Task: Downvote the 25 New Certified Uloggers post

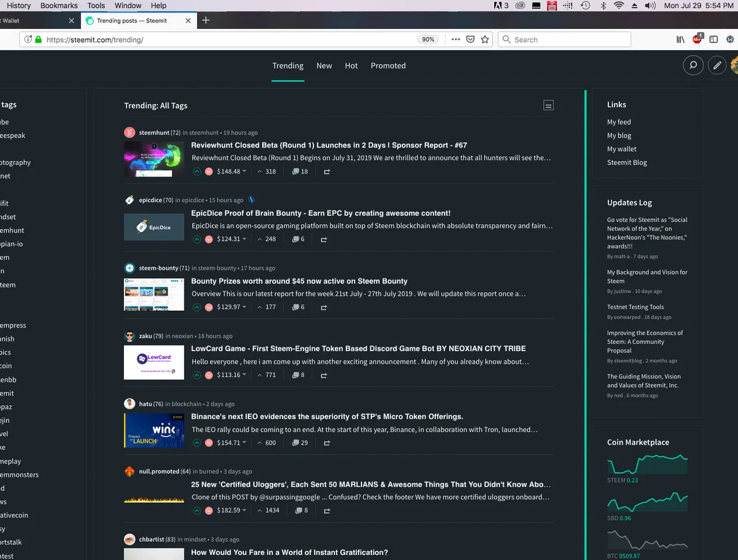Action: tap(209, 511)
